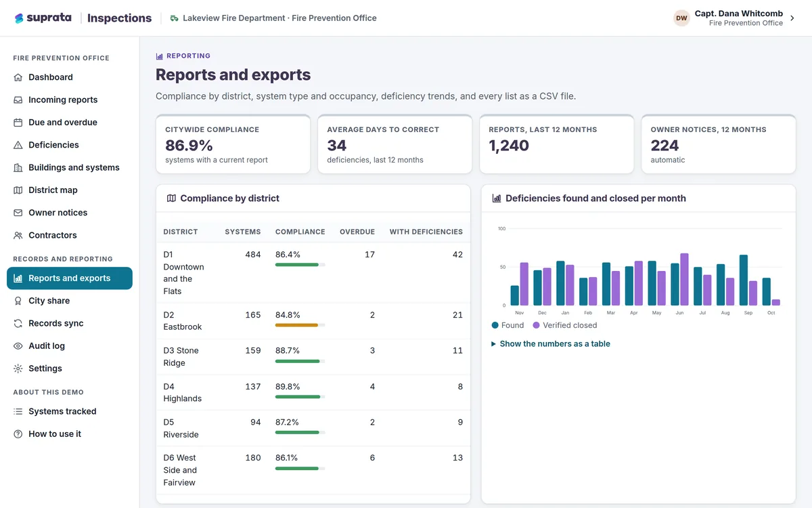Click the Deficiencies warning triangle icon

pyautogui.click(x=18, y=145)
